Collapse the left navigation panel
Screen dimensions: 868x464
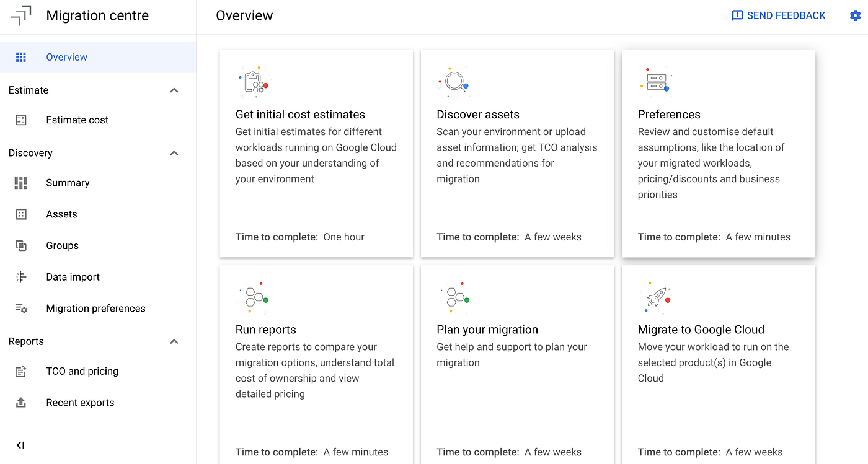tap(20, 445)
